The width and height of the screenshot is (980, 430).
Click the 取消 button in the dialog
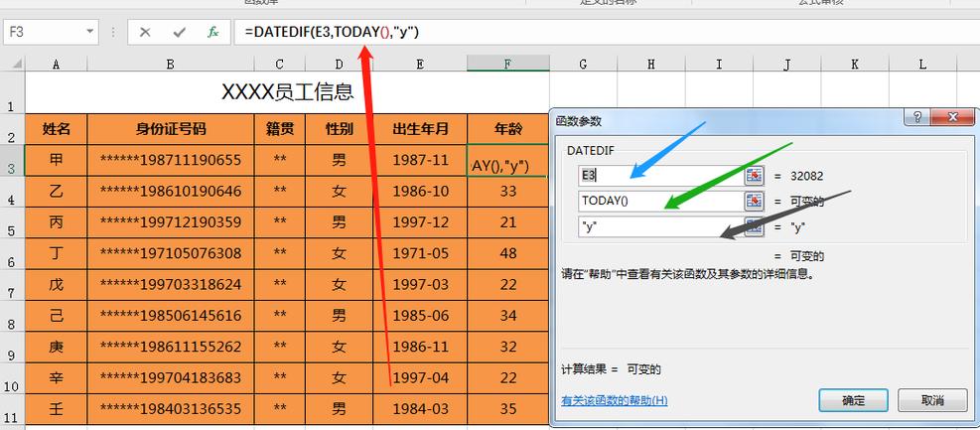(932, 400)
